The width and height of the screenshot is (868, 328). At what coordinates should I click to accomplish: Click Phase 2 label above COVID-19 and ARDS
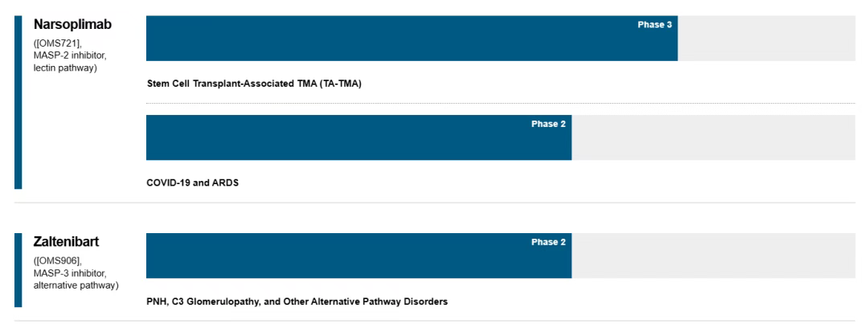pyautogui.click(x=549, y=125)
